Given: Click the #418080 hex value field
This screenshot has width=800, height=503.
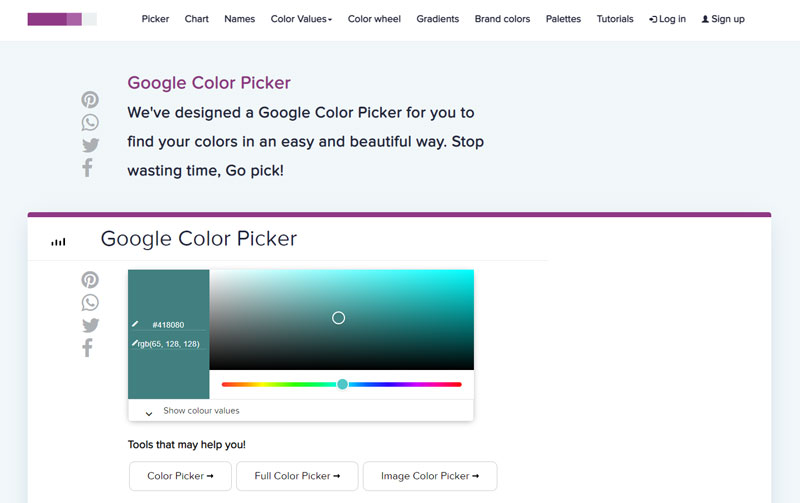Looking at the screenshot, I should (x=168, y=325).
